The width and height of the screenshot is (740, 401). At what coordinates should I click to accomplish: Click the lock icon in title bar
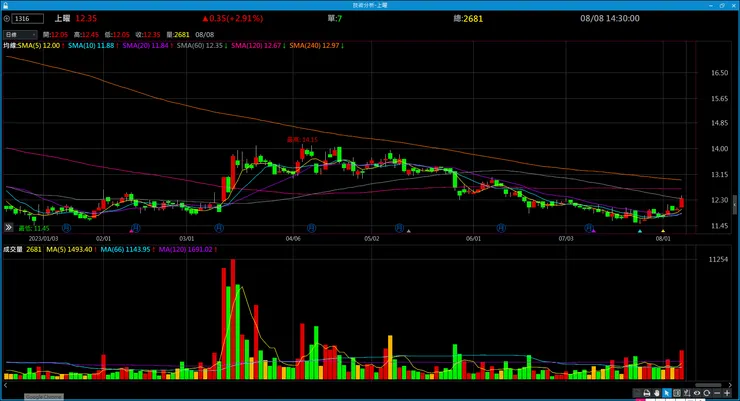click(x=5, y=5)
